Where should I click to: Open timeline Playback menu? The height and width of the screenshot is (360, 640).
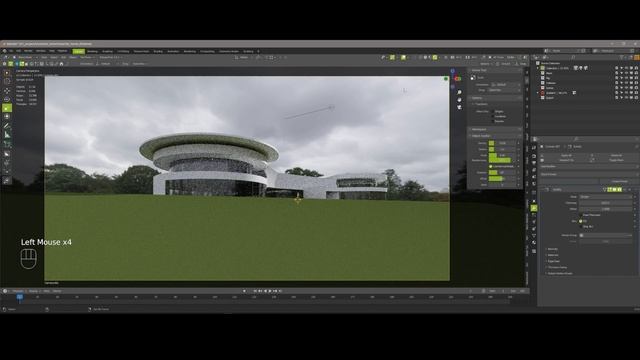(x=18, y=291)
